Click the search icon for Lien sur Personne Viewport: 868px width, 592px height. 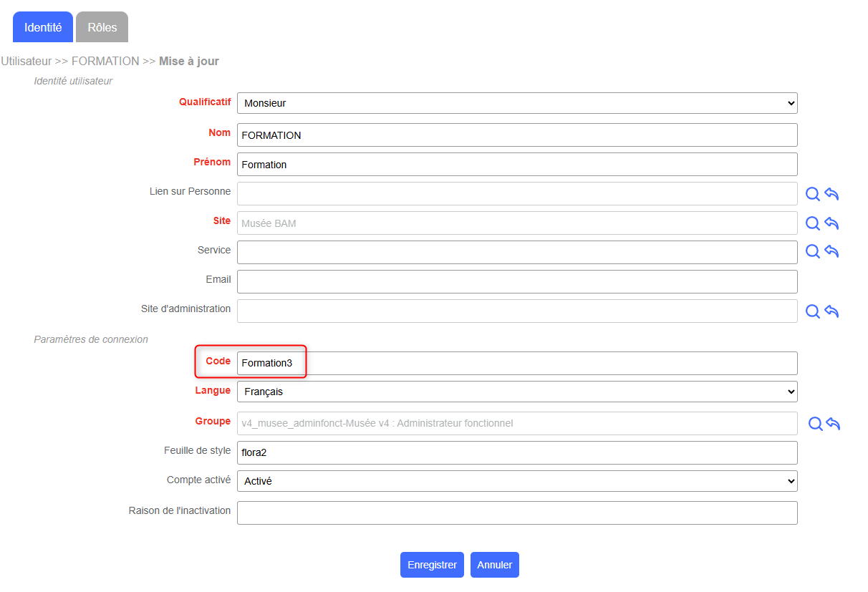[813, 194]
